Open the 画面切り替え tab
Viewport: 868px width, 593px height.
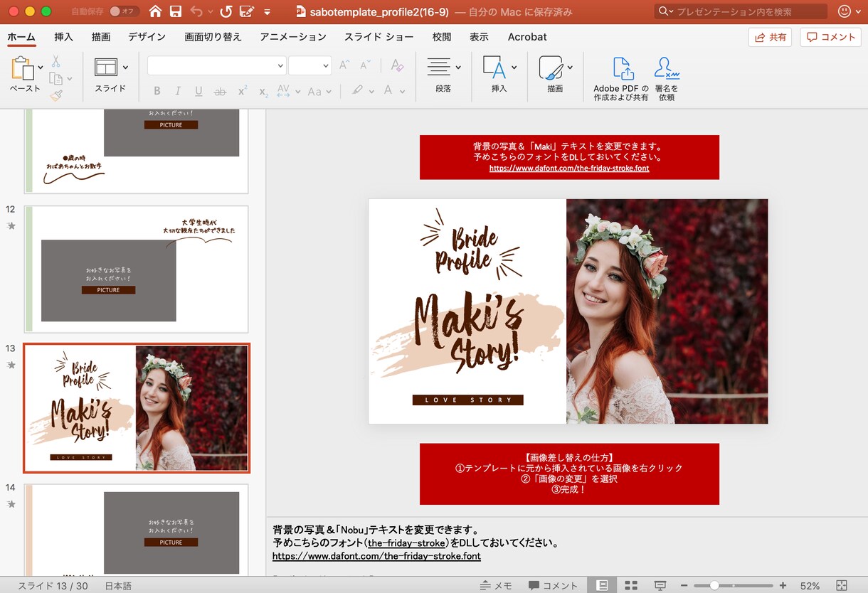pos(213,37)
